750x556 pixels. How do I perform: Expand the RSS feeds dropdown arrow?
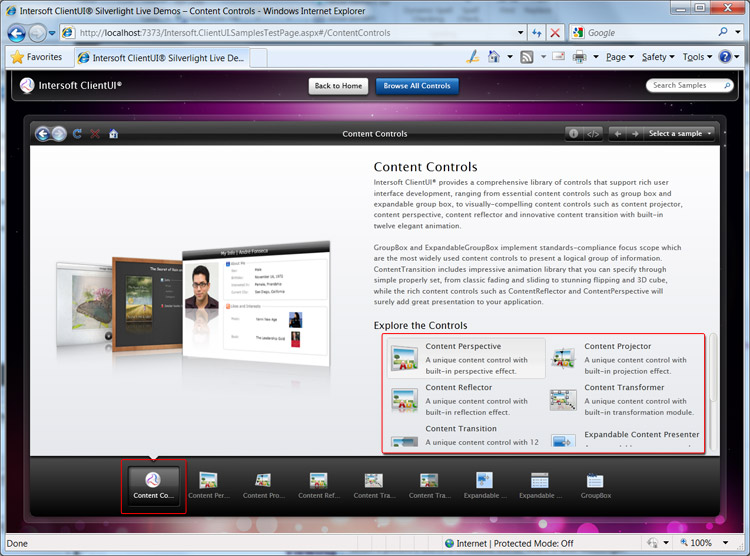(x=543, y=57)
